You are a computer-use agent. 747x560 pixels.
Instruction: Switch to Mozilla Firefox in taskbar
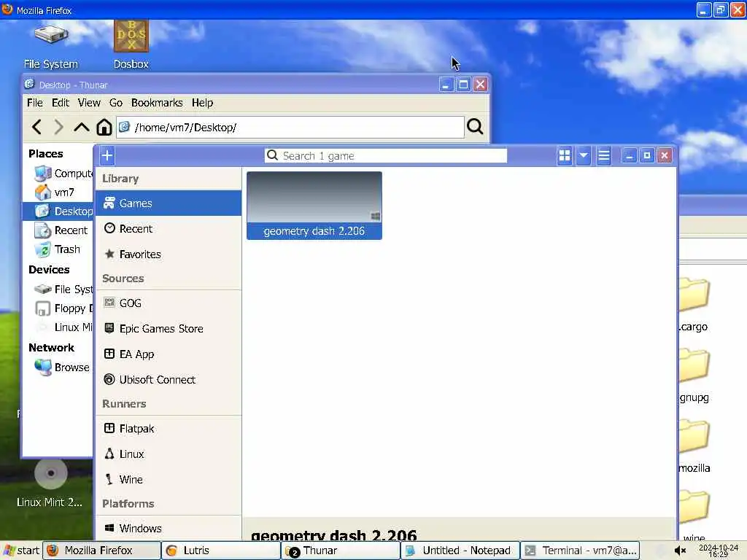pyautogui.click(x=102, y=551)
